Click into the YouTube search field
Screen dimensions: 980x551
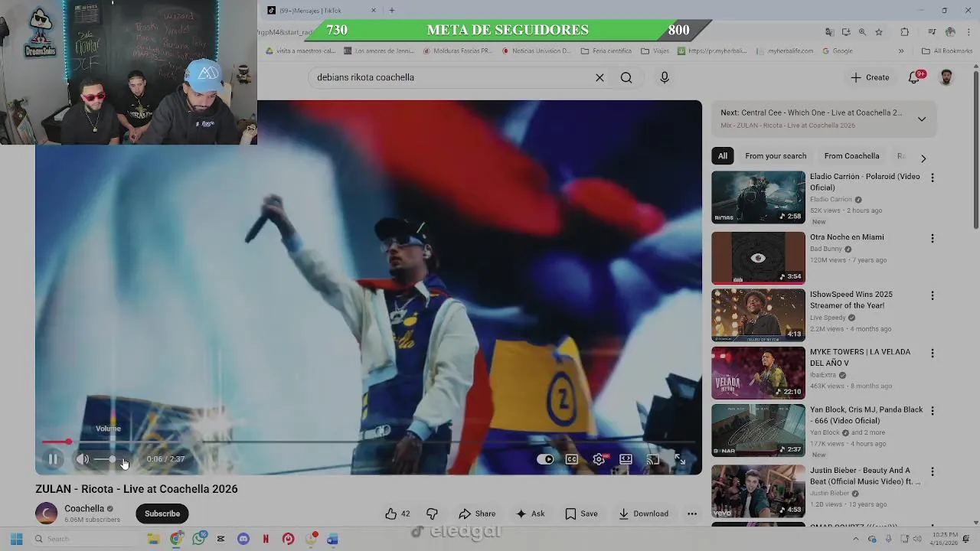(452, 77)
